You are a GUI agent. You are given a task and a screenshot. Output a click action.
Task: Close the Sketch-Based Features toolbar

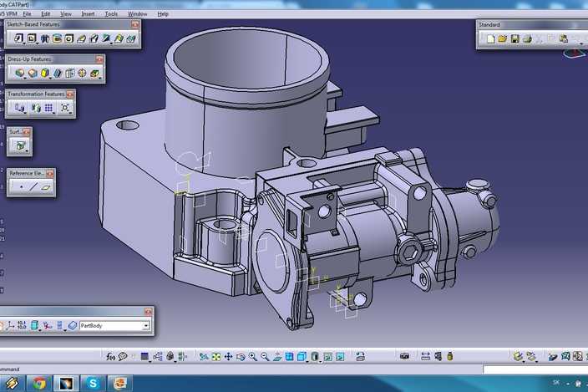(x=135, y=25)
